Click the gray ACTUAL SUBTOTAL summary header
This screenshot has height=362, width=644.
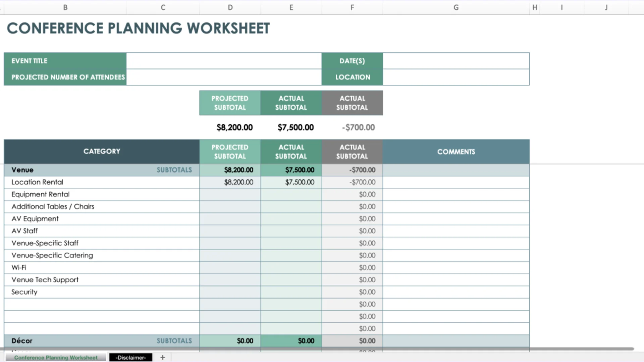pyautogui.click(x=352, y=103)
